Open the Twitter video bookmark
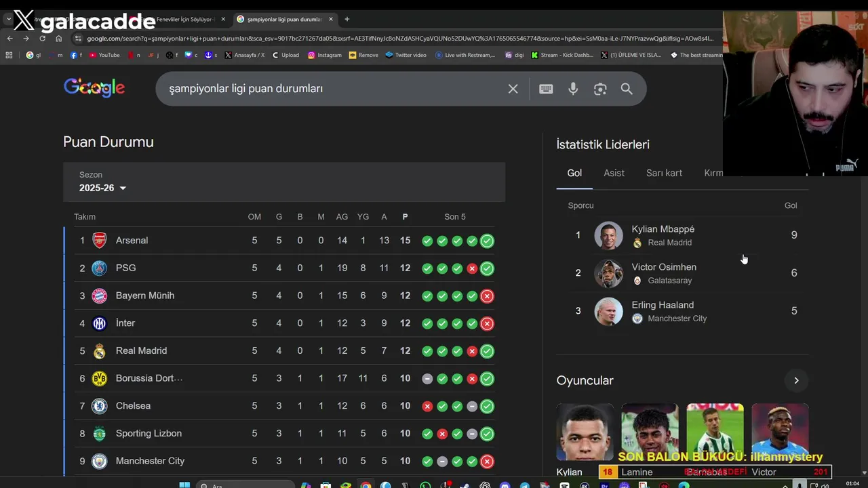The height and width of the screenshot is (488, 868). click(406, 55)
